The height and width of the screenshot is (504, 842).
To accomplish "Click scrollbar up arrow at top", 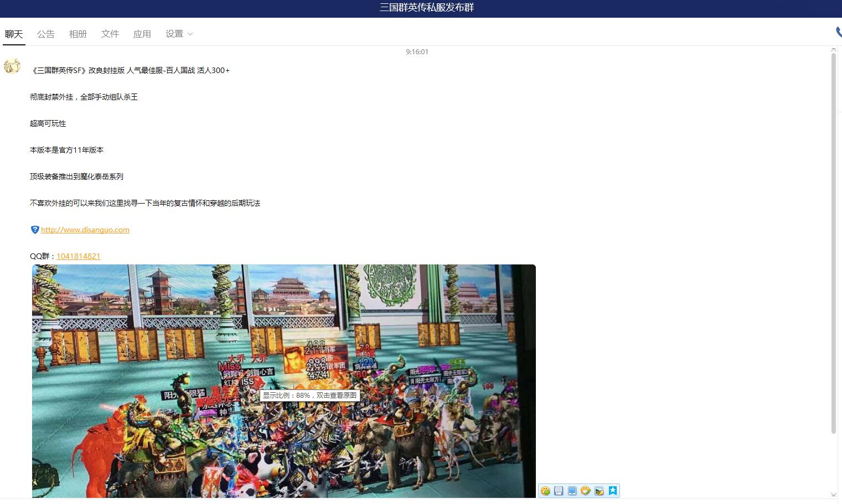I will [x=834, y=50].
